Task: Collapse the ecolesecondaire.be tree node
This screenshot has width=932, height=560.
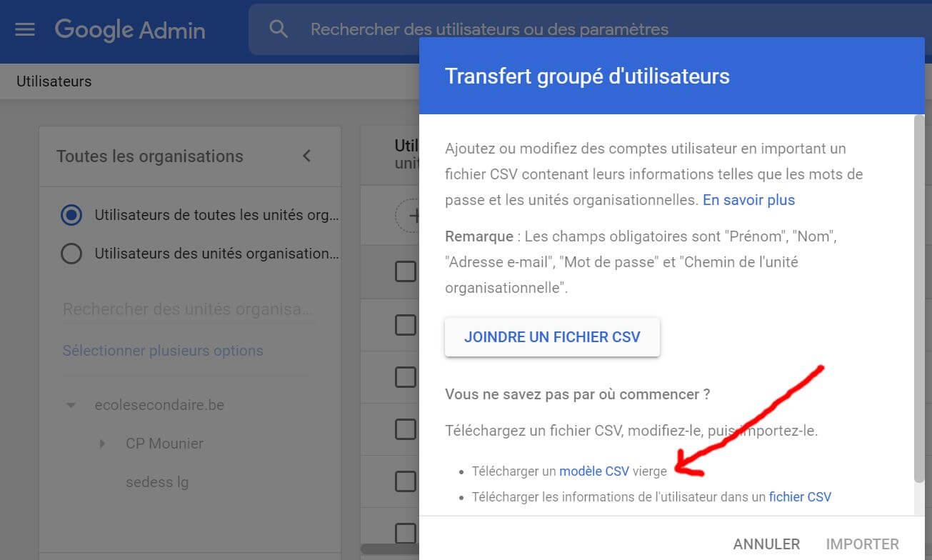Action: [71, 405]
